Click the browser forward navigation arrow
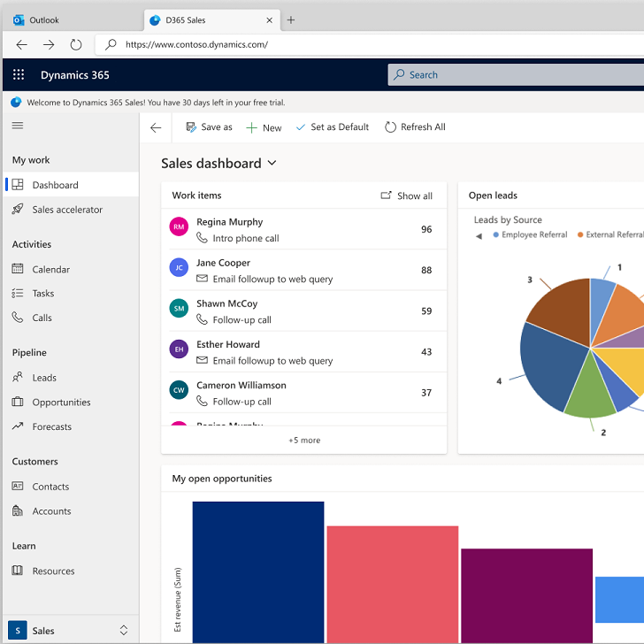 (x=49, y=44)
